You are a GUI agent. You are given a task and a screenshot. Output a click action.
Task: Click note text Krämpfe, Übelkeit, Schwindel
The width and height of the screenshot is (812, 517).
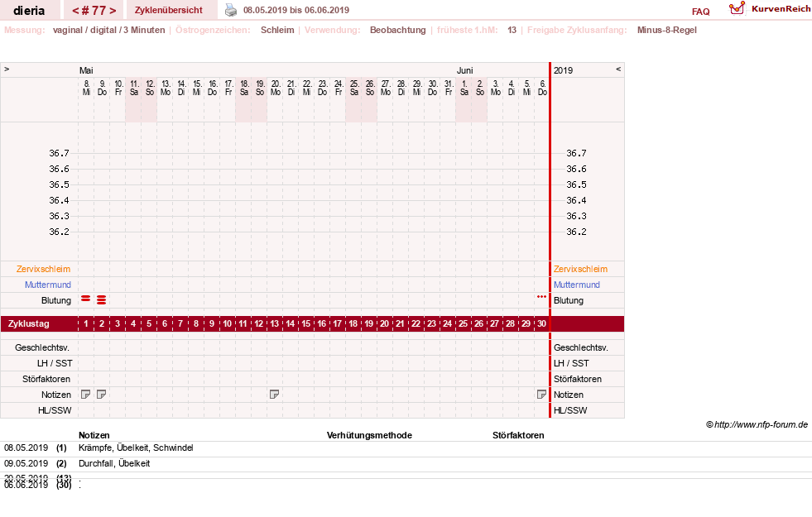coord(136,448)
